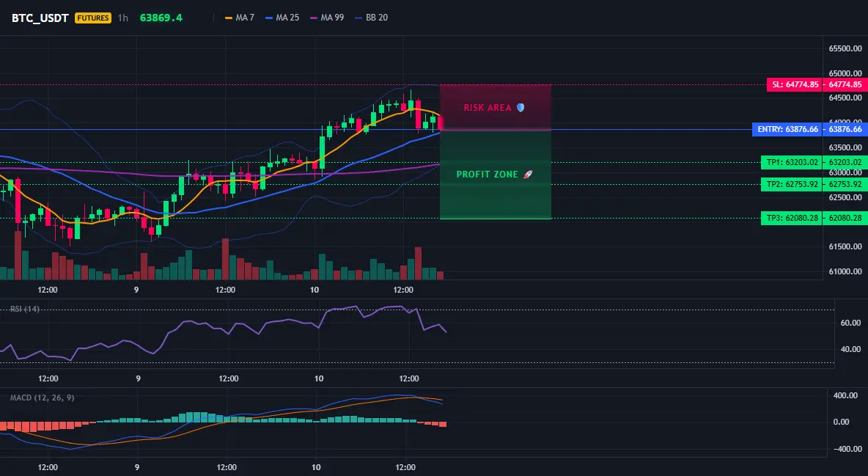
Task: Click the 62753.92 price axis tag
Action: [x=845, y=185]
